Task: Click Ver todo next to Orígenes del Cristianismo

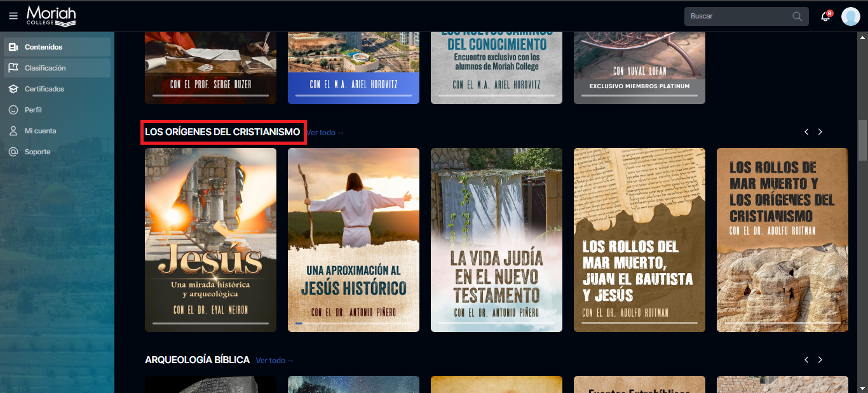Action: pos(325,133)
